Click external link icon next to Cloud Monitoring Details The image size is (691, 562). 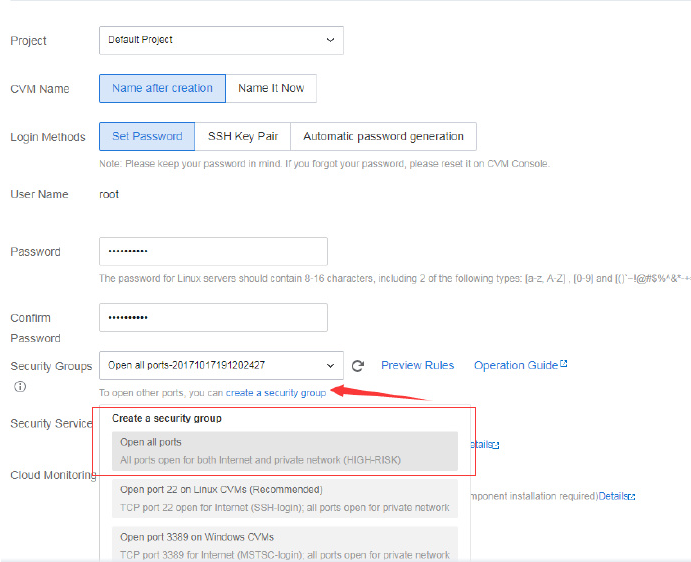pos(632,496)
